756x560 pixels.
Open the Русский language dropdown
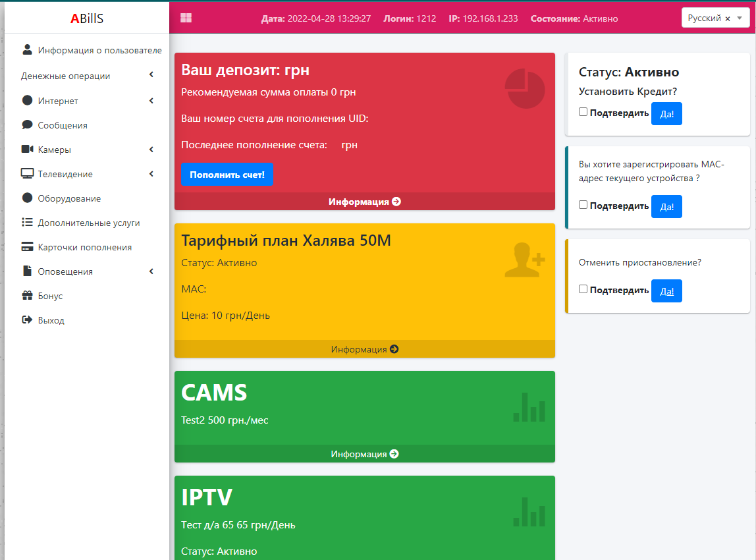coord(740,18)
